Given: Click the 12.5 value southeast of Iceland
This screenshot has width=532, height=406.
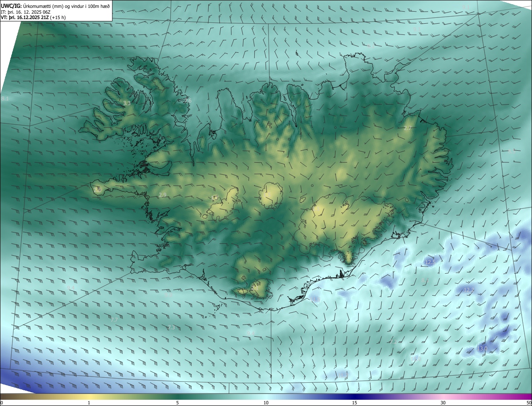Looking at the screenshot, I should (431, 262).
